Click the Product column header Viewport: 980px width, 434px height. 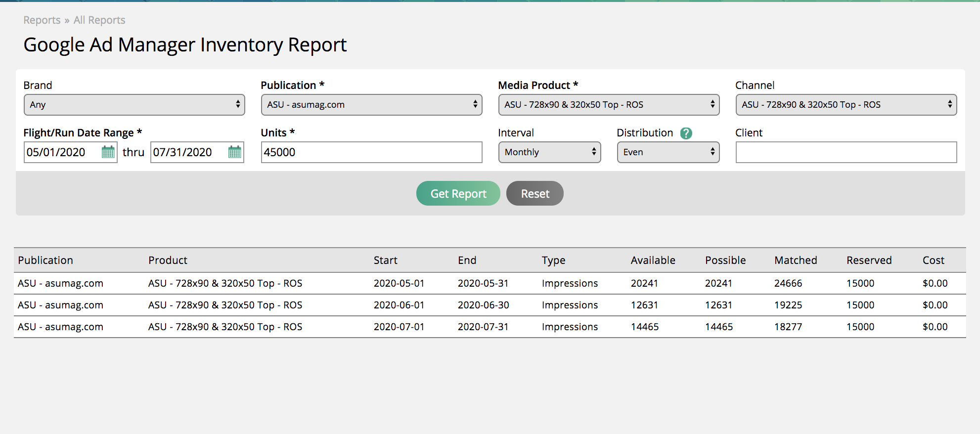(168, 260)
